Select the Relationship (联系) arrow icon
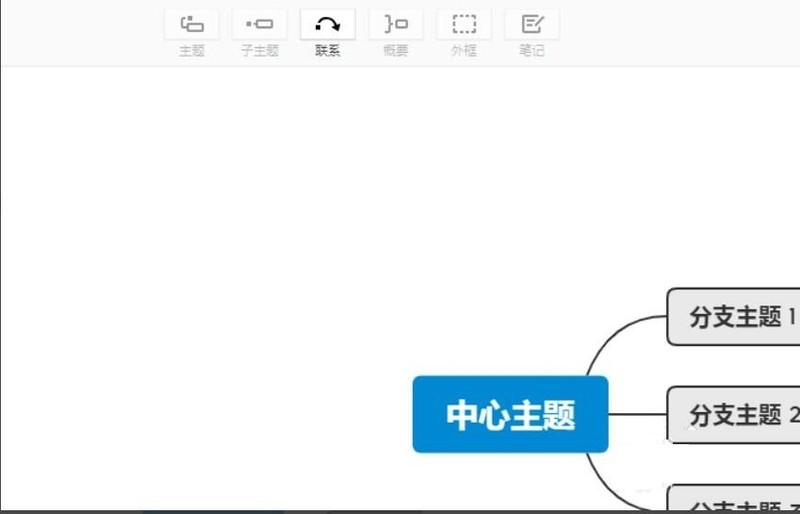Viewport: 800px width, 514px height. pyautogui.click(x=327, y=24)
